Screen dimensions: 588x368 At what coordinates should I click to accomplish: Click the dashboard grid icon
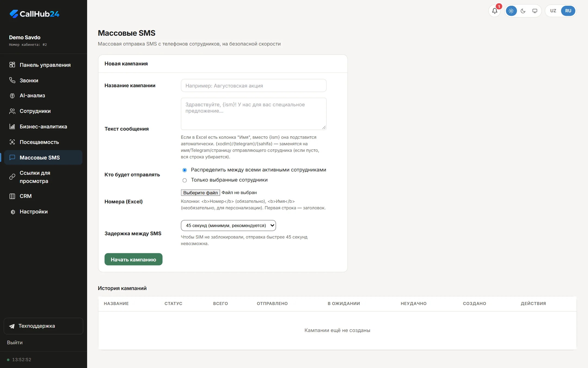(x=12, y=65)
